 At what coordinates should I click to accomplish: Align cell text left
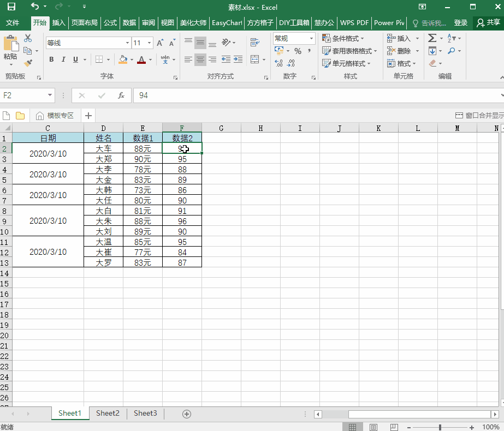pos(188,59)
